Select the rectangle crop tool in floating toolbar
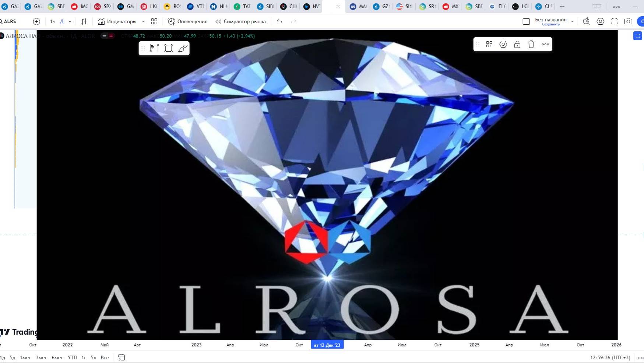 [169, 48]
